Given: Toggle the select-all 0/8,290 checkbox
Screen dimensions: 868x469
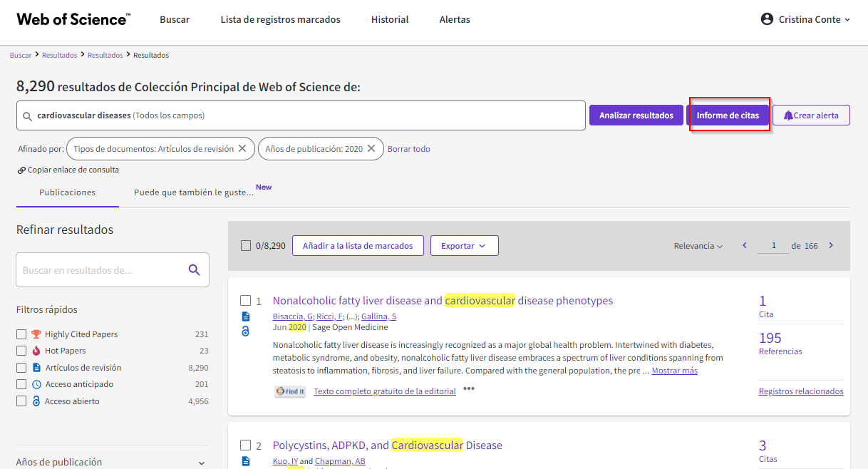Looking at the screenshot, I should (x=246, y=246).
